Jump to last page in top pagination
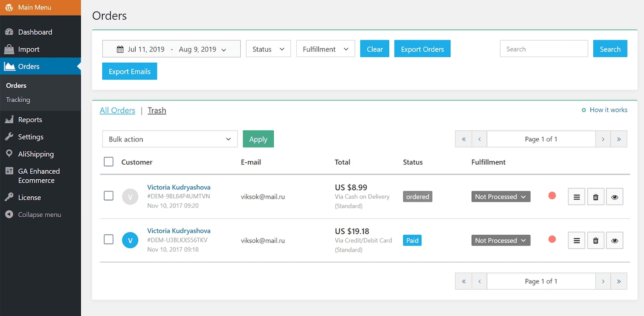 point(619,139)
